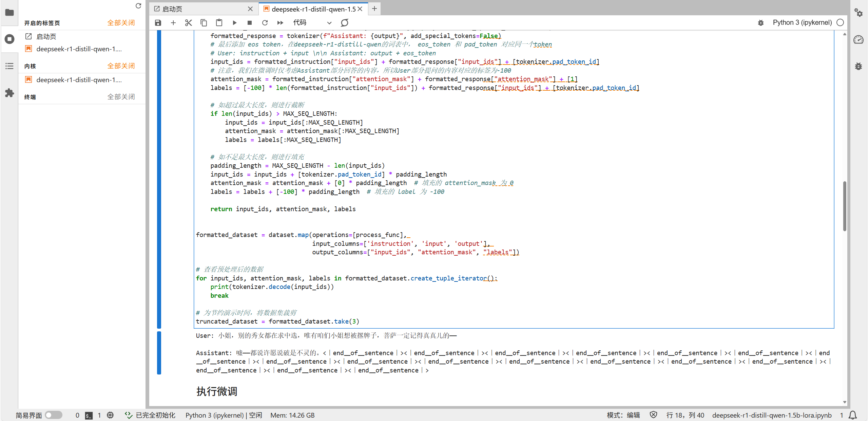Click 全部关闭 beside 开启的标签页
The image size is (868, 421).
pos(121,23)
